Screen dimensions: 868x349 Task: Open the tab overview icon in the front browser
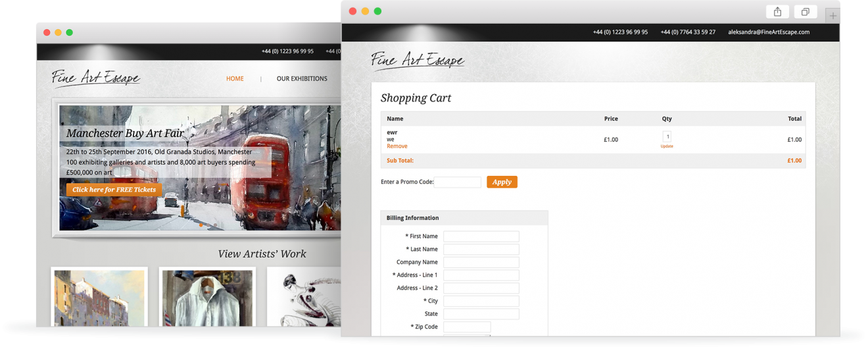coord(805,12)
